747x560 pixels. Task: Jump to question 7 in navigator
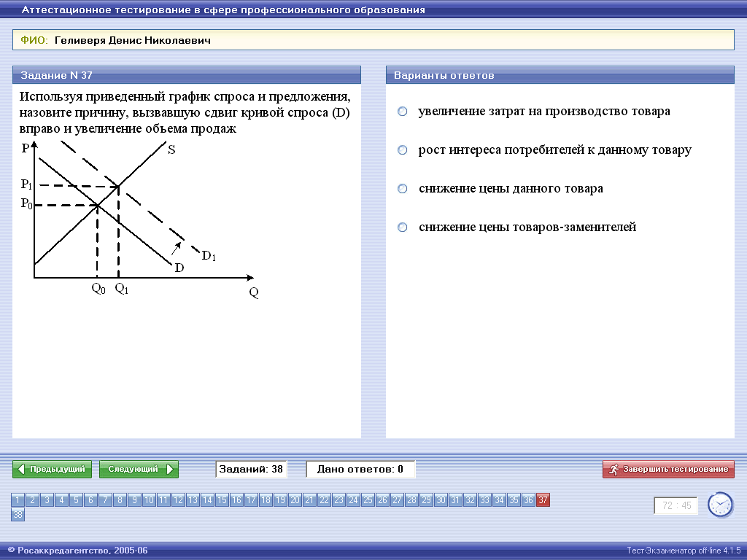pos(105,500)
